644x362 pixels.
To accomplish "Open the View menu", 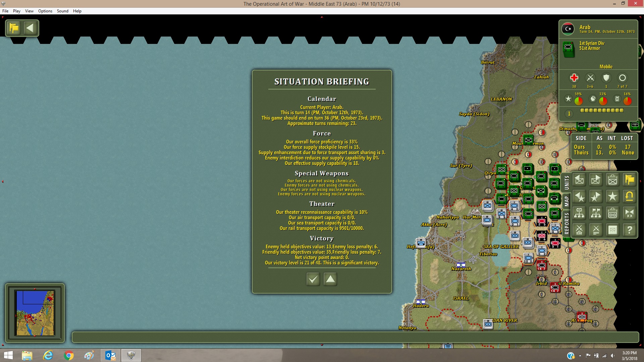I will [29, 11].
